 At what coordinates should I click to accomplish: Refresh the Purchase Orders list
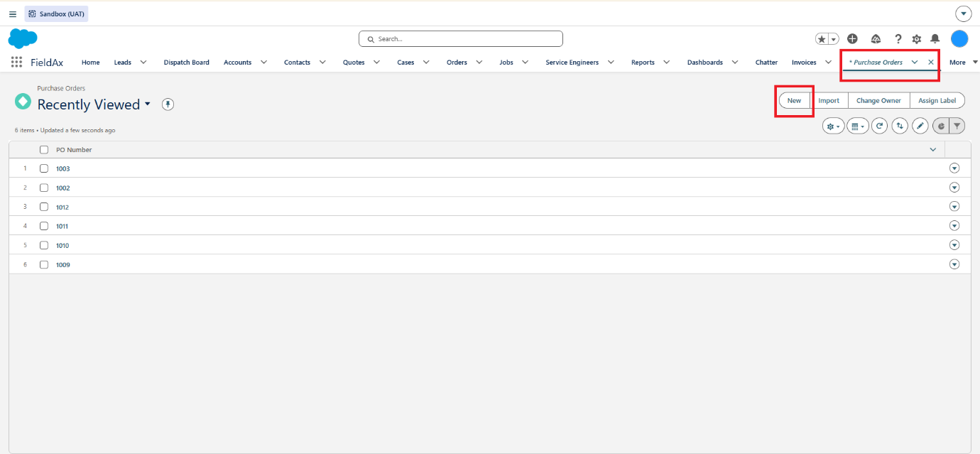[x=880, y=126]
